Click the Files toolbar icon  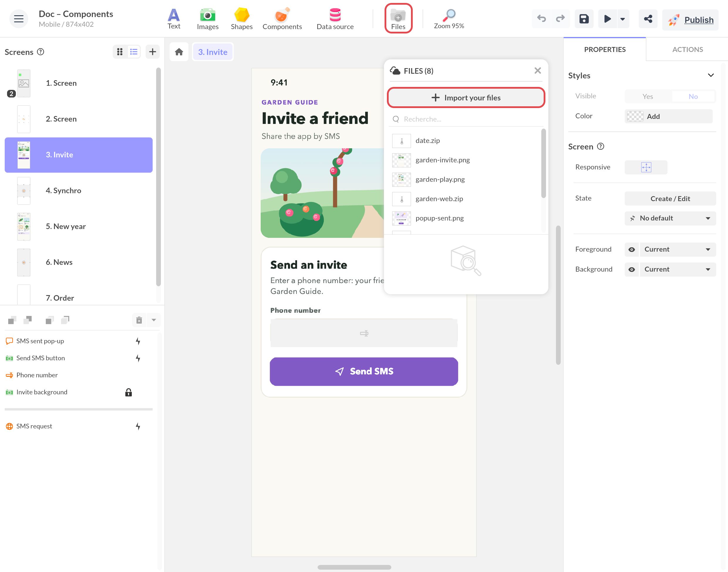(x=398, y=18)
